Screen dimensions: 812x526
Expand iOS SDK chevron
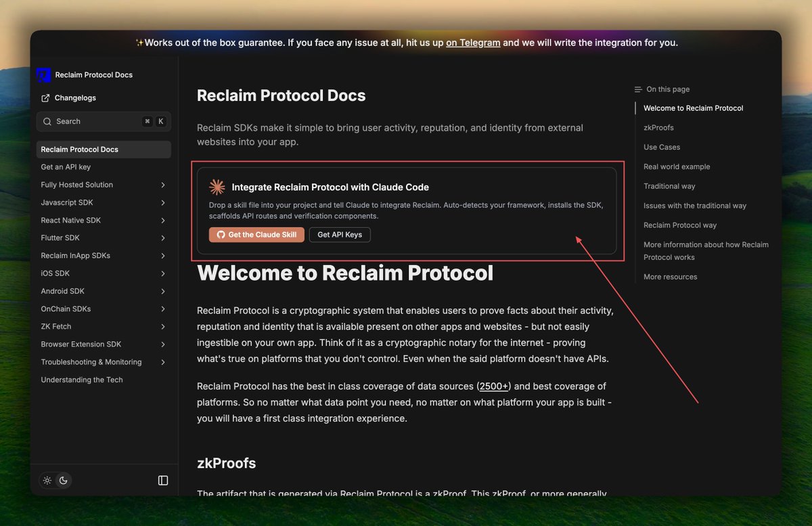tap(163, 273)
